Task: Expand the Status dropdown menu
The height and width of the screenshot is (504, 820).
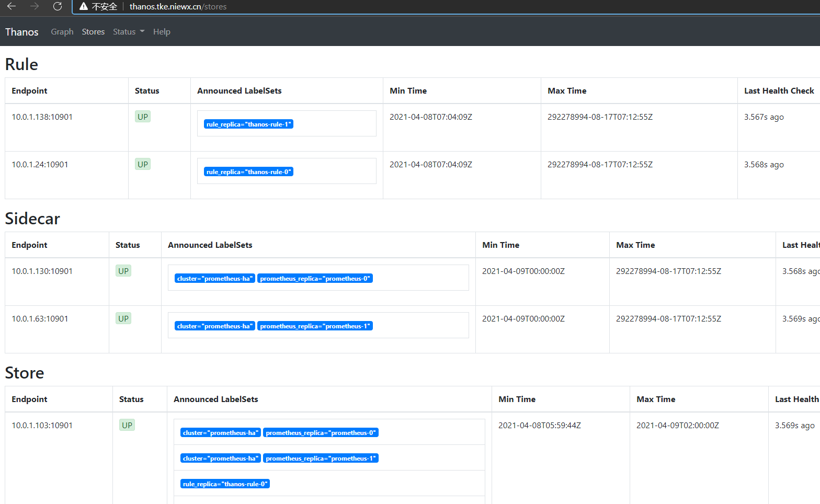Action: click(x=129, y=32)
